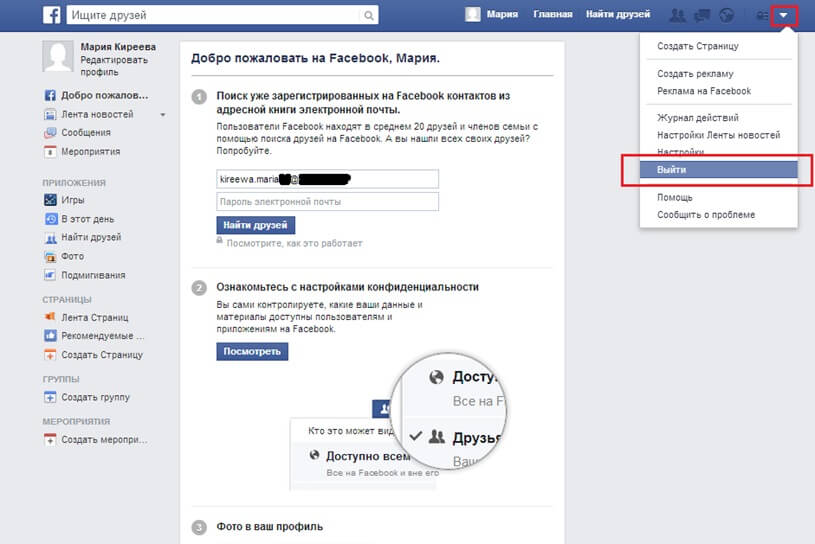Click the Лента новостей sidebar icon
Image resolution: width=815 pixels, height=544 pixels.
click(x=50, y=114)
